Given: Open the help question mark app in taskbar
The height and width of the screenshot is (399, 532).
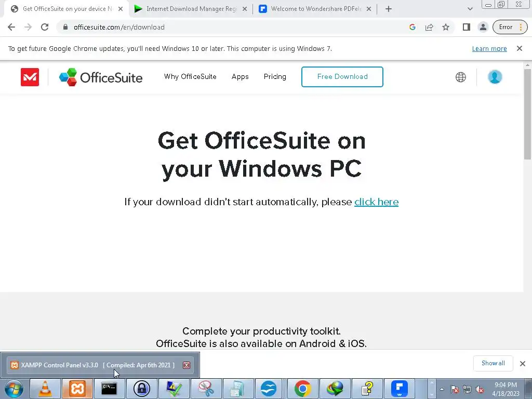Looking at the screenshot, I should coord(367,389).
